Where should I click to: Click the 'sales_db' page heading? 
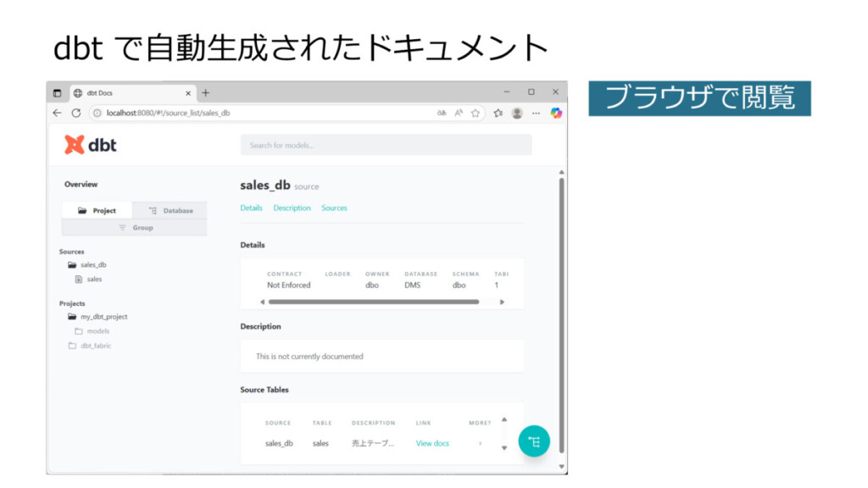pos(265,186)
